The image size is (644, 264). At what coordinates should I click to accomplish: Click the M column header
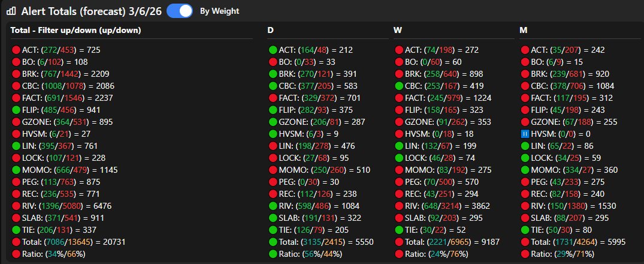coord(523,31)
